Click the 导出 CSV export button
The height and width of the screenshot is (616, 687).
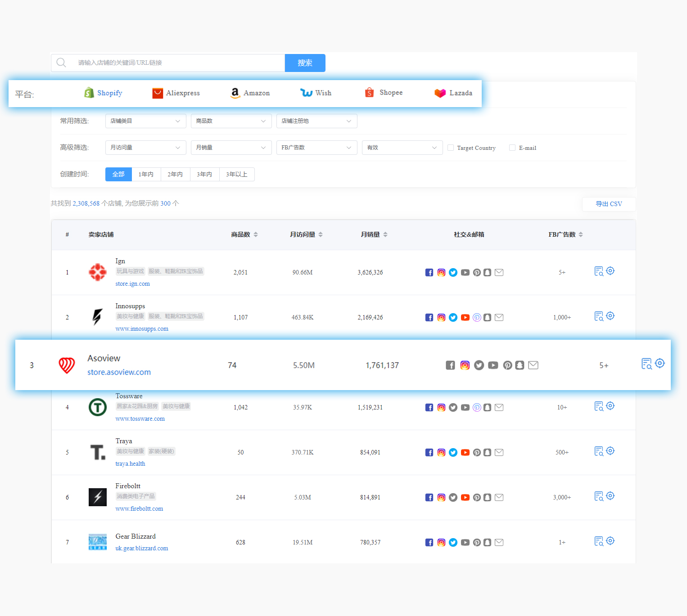(609, 204)
